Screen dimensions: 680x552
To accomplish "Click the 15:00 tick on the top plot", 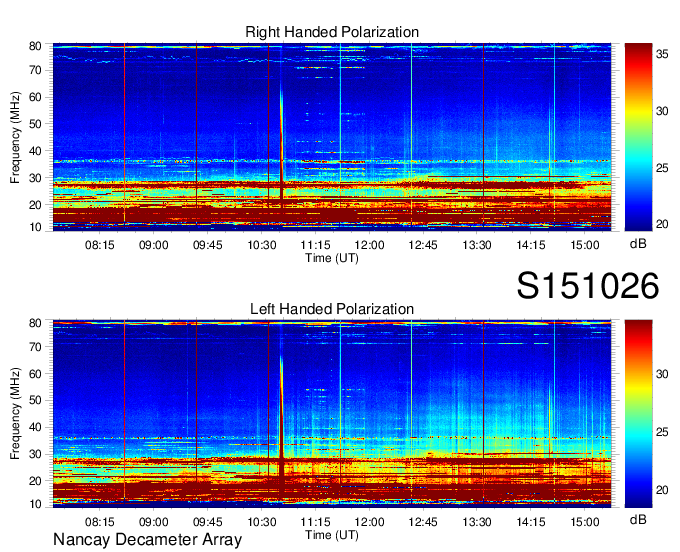I will tap(585, 245).
